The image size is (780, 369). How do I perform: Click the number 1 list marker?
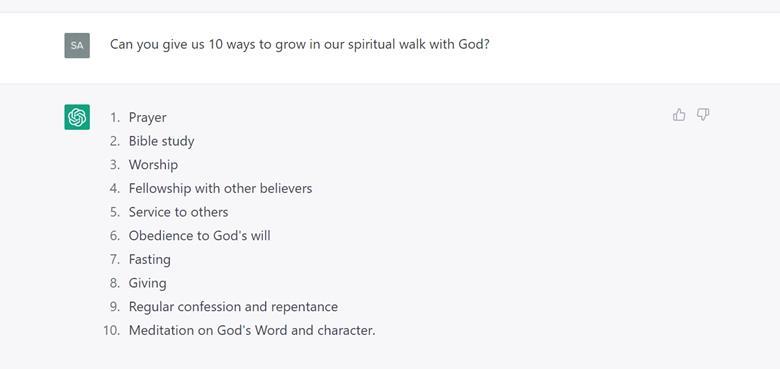[115, 117]
